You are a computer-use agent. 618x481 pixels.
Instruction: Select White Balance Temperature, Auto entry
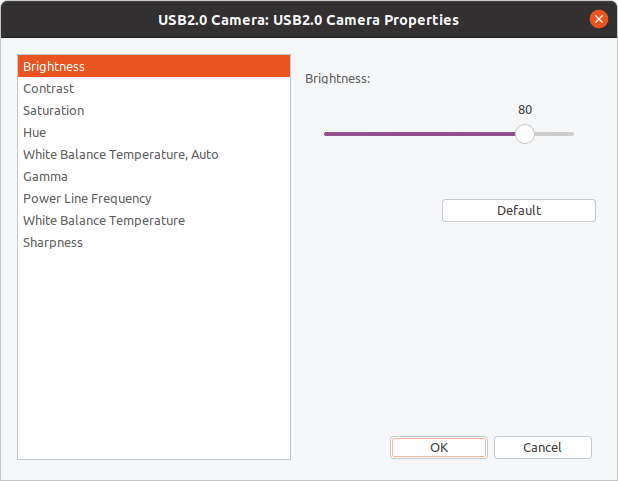[x=121, y=155]
